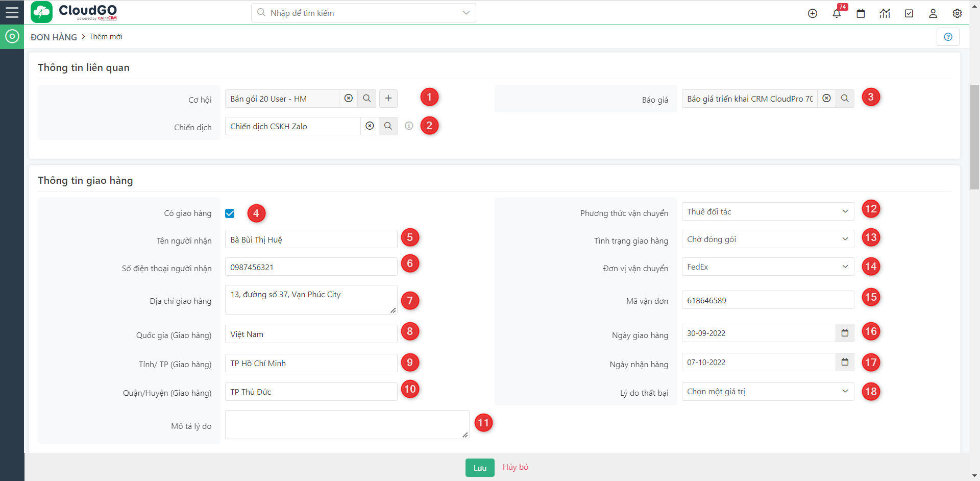Clear the Chiến dịch field value

tap(370, 126)
